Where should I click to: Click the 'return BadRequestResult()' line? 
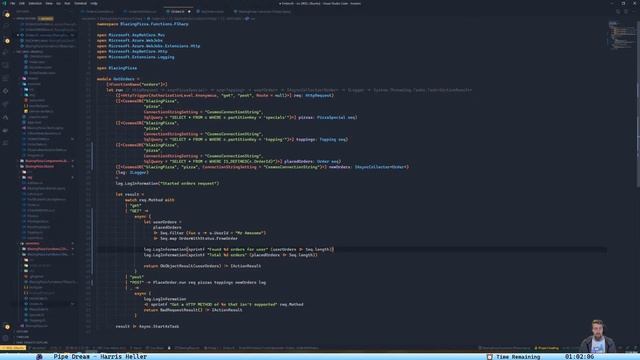(x=193, y=310)
